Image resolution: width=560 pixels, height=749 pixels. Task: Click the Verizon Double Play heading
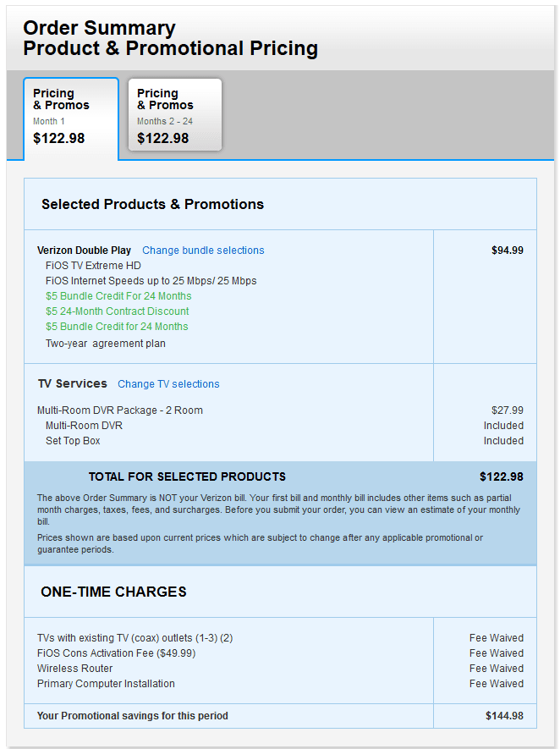[84, 251]
